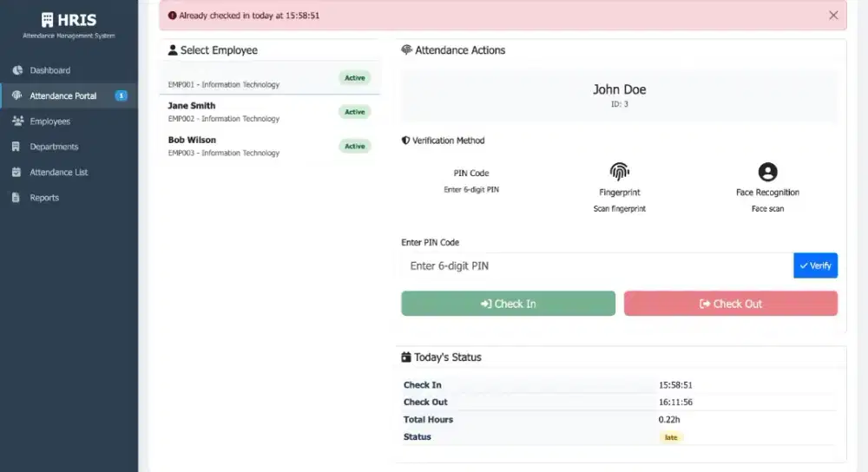Click the Face scan caption
Image resolution: width=868 pixels, height=472 pixels.
pos(767,208)
